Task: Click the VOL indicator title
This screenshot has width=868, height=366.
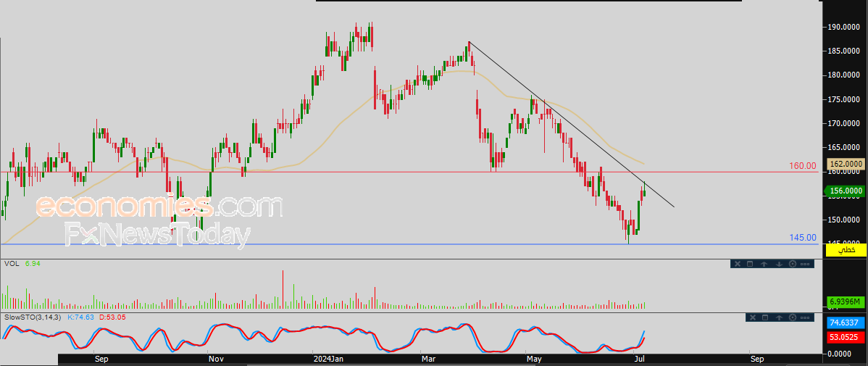Action: click(11, 264)
